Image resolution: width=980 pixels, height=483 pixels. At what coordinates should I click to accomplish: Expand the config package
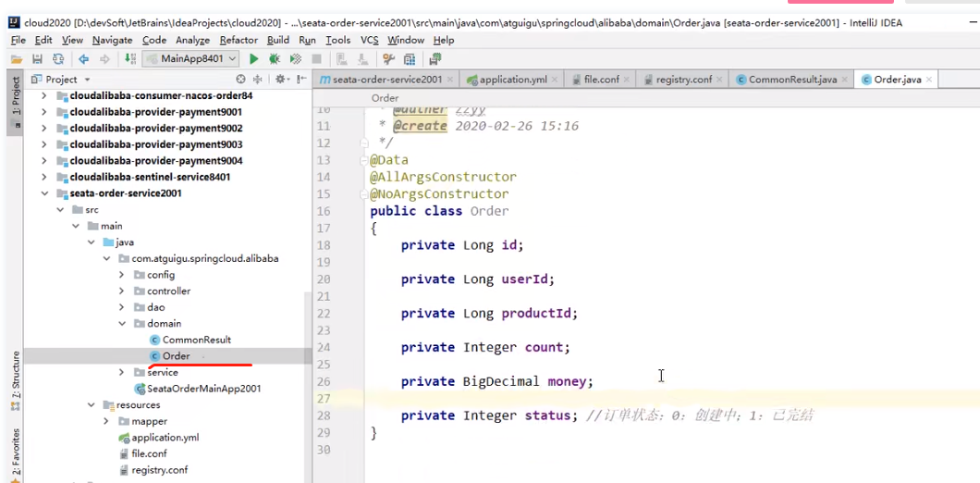[121, 275]
